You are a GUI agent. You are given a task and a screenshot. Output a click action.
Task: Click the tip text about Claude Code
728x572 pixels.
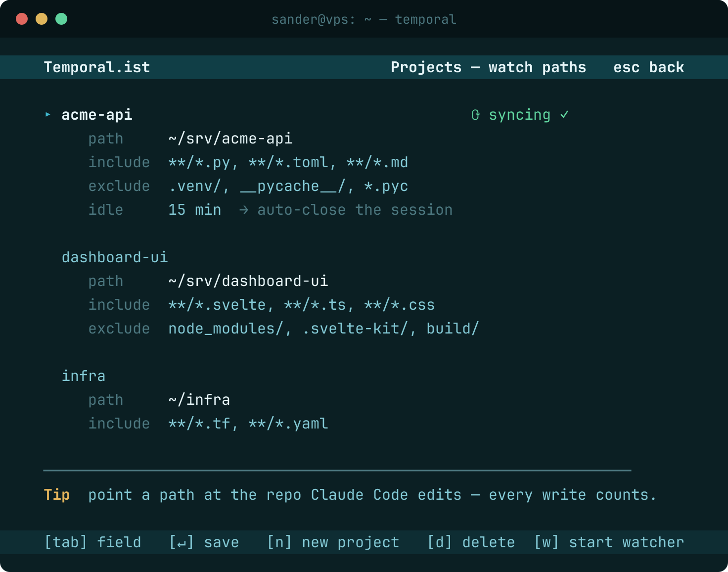pyautogui.click(x=372, y=495)
